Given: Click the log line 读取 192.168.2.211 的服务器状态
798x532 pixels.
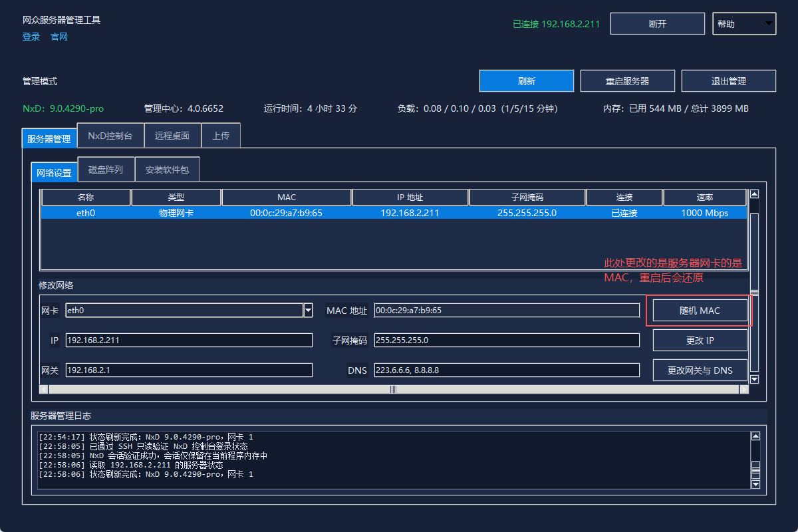Looking at the screenshot, I should pos(156,465).
